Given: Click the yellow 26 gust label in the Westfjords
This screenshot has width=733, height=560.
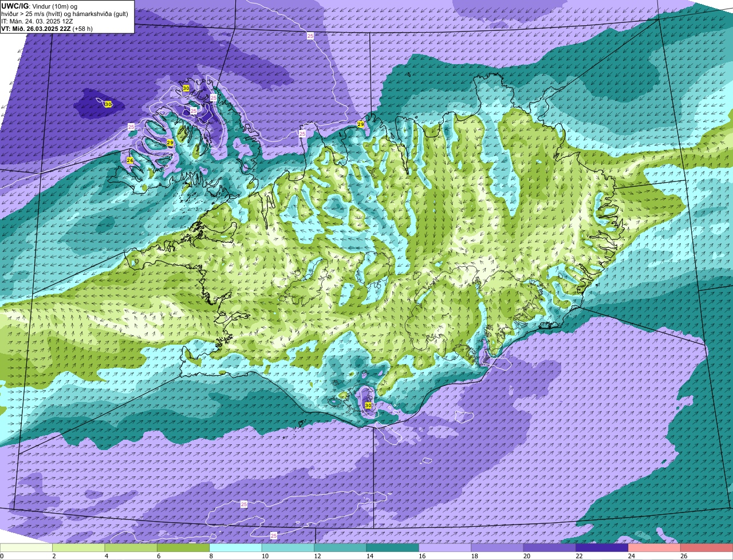Looking at the screenshot, I should [130, 160].
